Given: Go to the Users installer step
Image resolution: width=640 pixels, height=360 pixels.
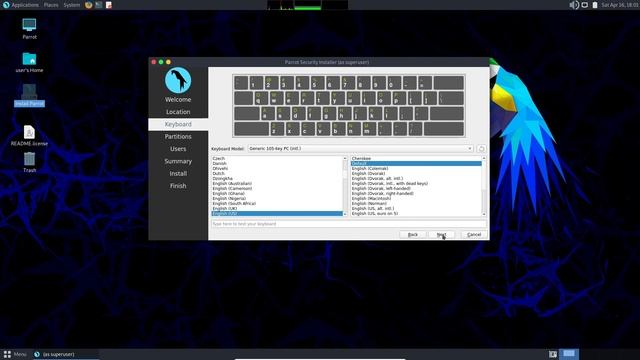Looking at the screenshot, I should coord(178,149).
